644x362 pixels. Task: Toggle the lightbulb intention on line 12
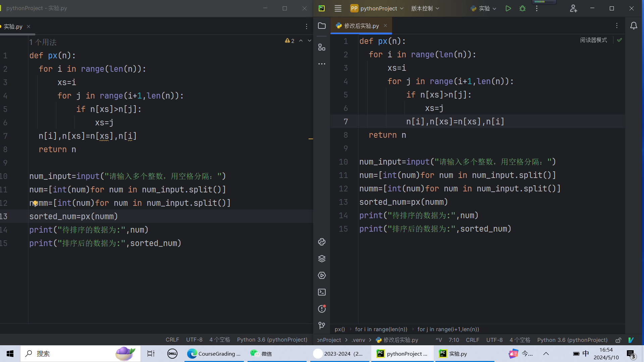click(x=35, y=203)
